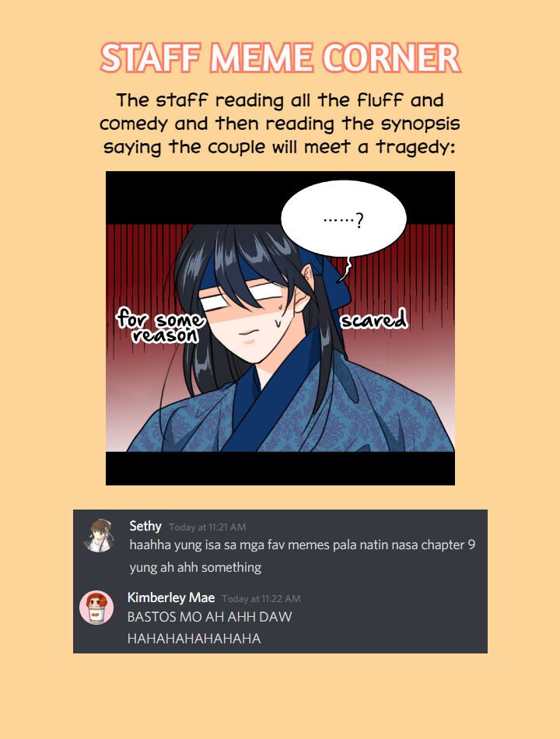Click the 11:21 AM message timestamp
This screenshot has width=560, height=739.
208,527
